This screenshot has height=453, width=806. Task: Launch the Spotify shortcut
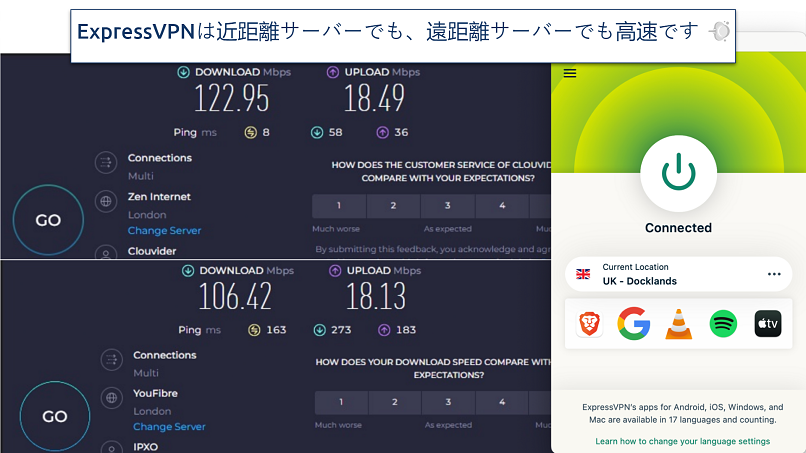pos(723,324)
